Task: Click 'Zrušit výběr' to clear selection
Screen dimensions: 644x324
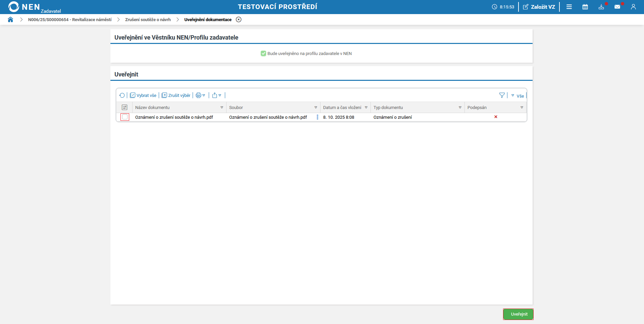Action: pos(176,96)
